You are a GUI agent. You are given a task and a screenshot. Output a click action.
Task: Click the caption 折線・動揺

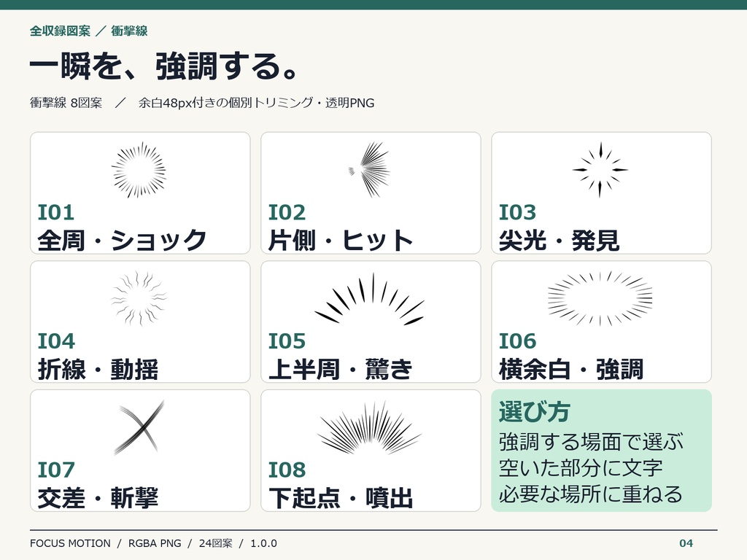point(98,369)
